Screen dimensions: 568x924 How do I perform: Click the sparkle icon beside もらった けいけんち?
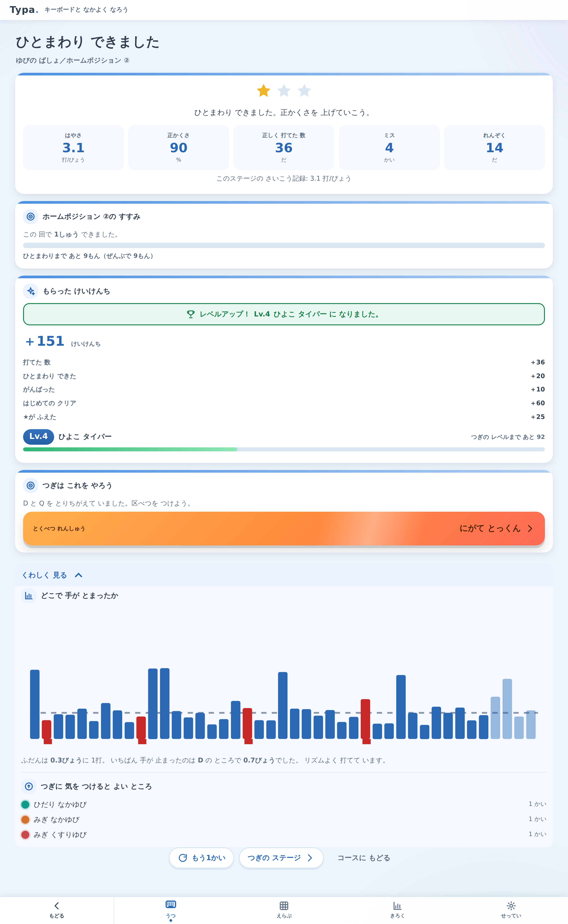[31, 291]
